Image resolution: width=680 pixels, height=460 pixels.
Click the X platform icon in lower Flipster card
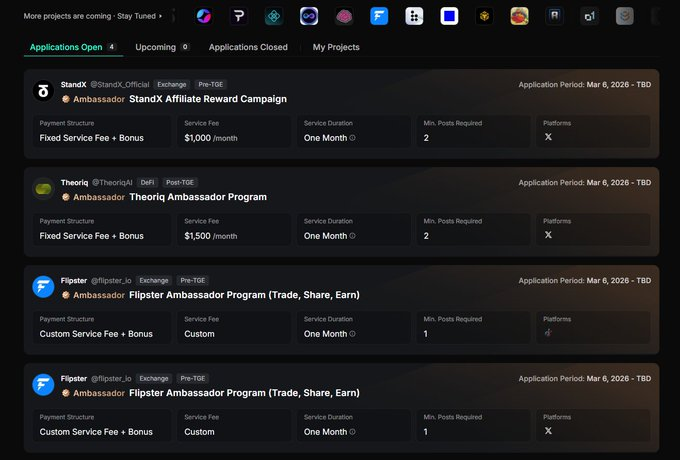point(548,431)
